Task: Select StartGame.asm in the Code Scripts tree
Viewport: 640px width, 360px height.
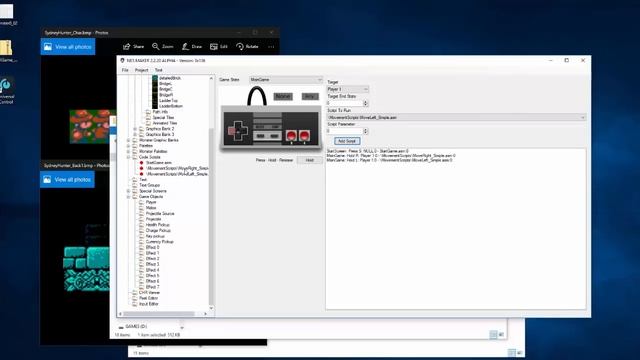Action: point(159,162)
